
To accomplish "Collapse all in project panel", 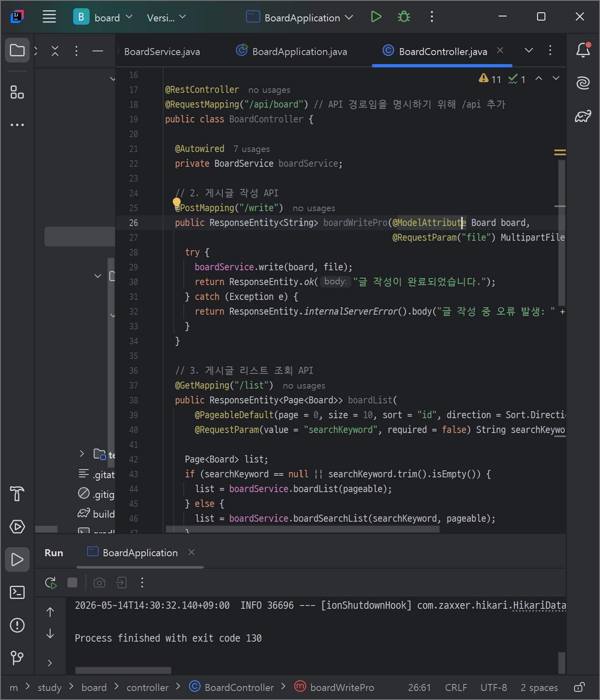I will point(55,51).
